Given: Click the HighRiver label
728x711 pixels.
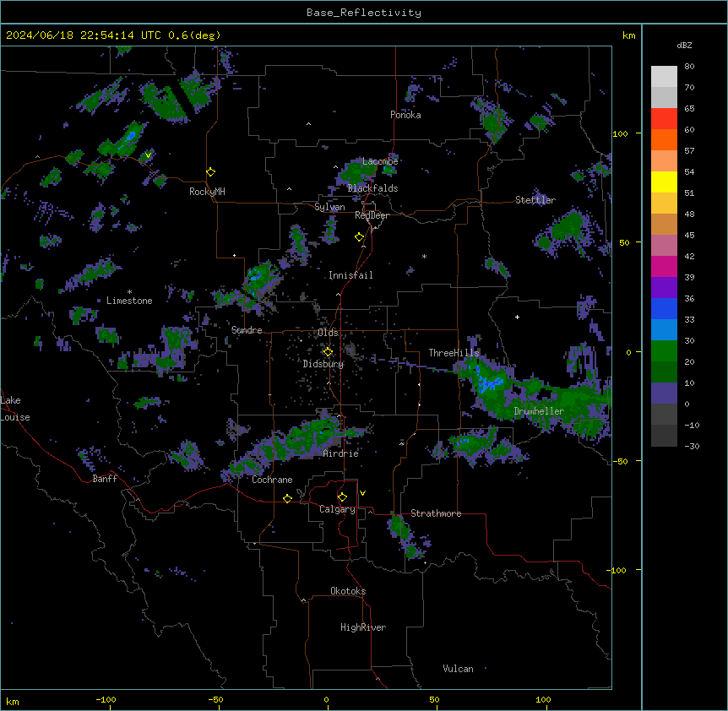Looking at the screenshot, I should click(363, 627).
